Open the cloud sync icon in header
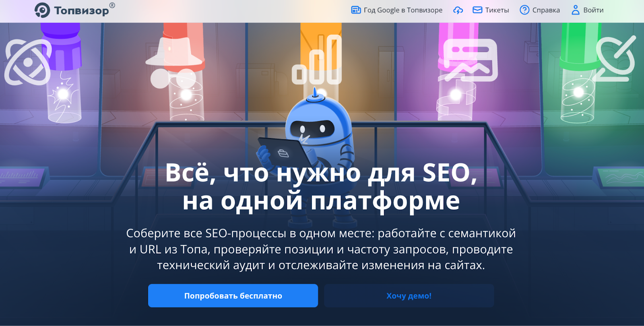644x326 pixels. pyautogui.click(x=458, y=10)
